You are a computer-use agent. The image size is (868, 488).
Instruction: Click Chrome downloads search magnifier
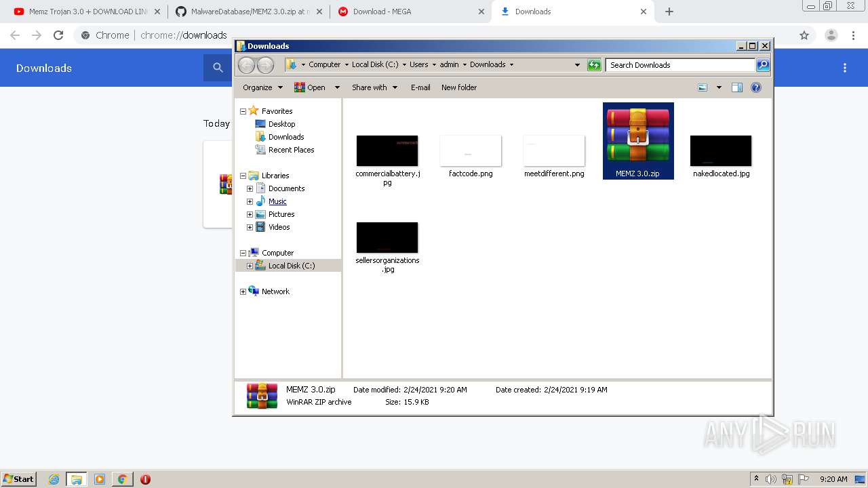(218, 68)
